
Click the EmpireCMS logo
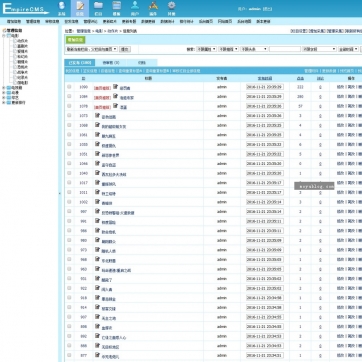25,8
